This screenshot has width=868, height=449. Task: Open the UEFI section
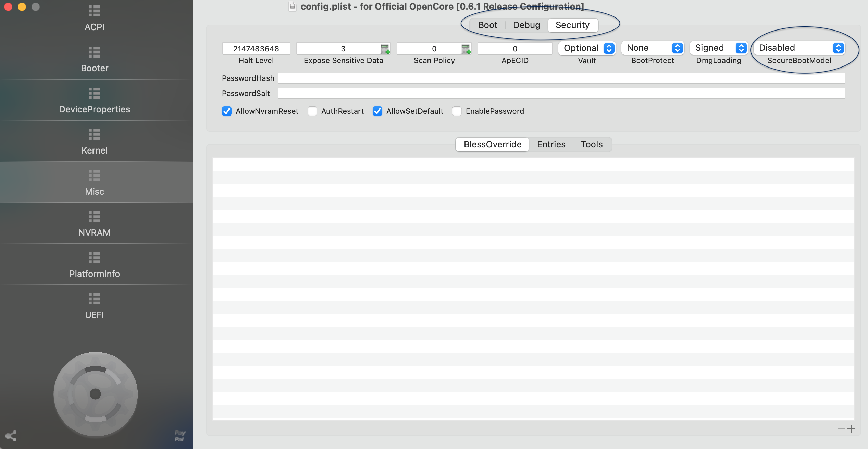pos(95,306)
